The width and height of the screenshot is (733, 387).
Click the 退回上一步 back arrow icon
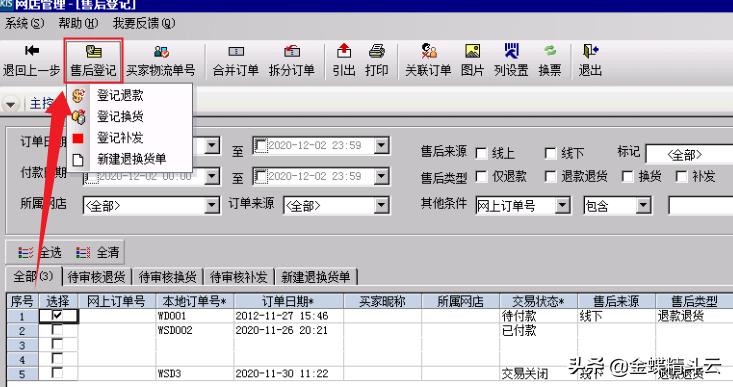click(31, 50)
